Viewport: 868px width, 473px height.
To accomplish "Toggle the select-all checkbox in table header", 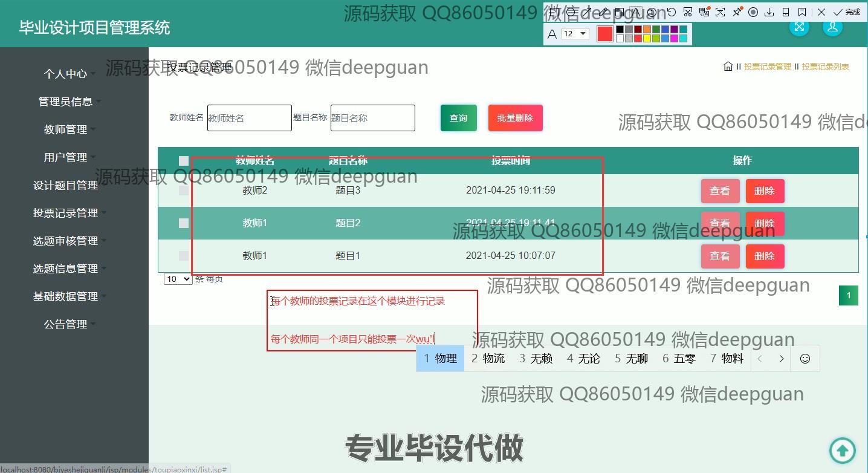I will click(184, 161).
